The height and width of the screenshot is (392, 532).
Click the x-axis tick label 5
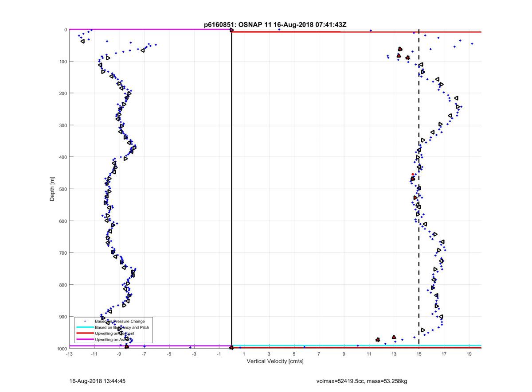pos(294,354)
